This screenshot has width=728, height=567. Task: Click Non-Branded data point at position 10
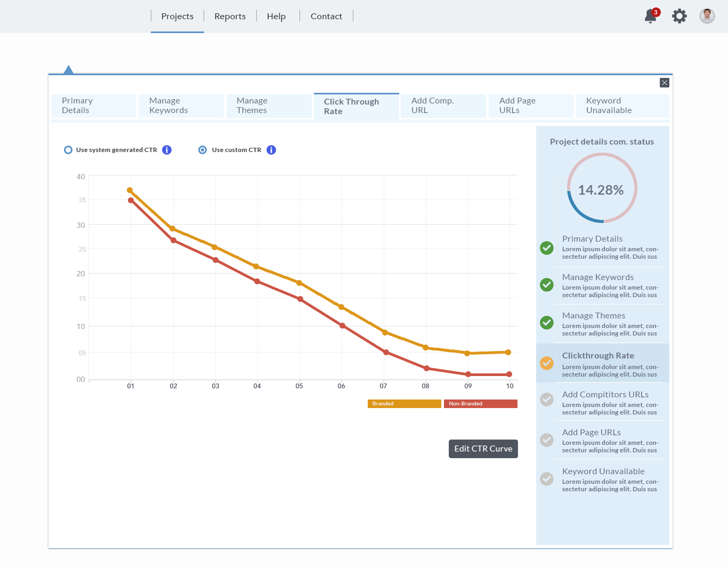[509, 374]
